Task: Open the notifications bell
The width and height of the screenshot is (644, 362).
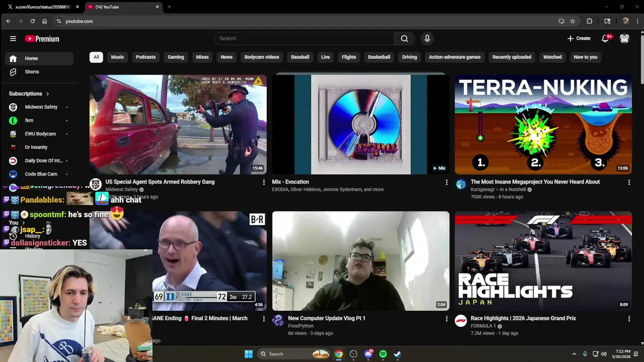Action: coord(605,38)
